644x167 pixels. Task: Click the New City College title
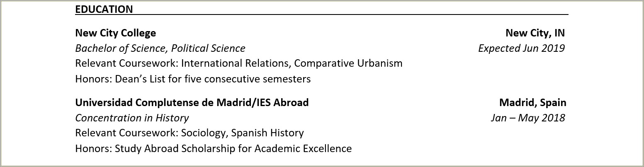tap(115, 33)
